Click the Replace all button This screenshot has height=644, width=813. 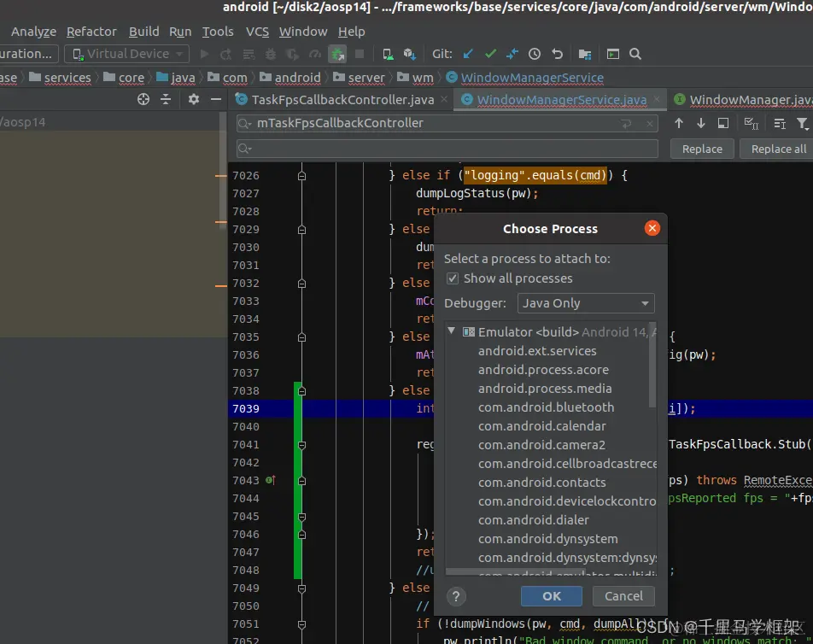(x=778, y=149)
